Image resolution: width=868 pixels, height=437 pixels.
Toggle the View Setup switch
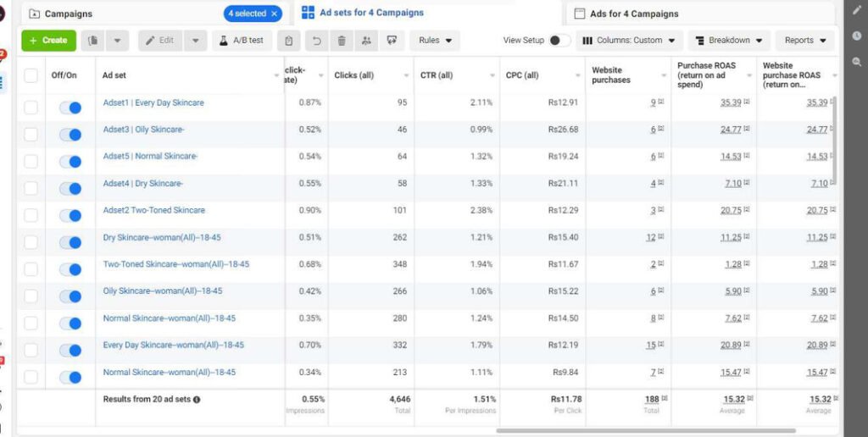point(559,41)
